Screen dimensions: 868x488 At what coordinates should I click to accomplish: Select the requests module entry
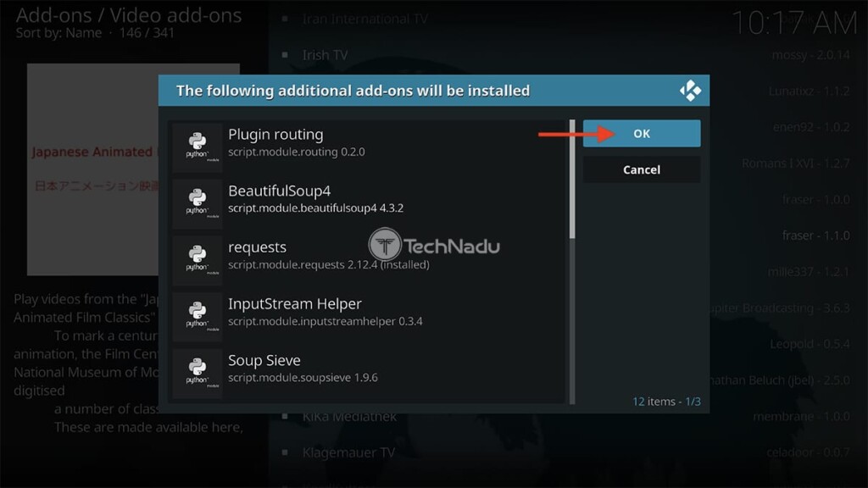click(366, 259)
